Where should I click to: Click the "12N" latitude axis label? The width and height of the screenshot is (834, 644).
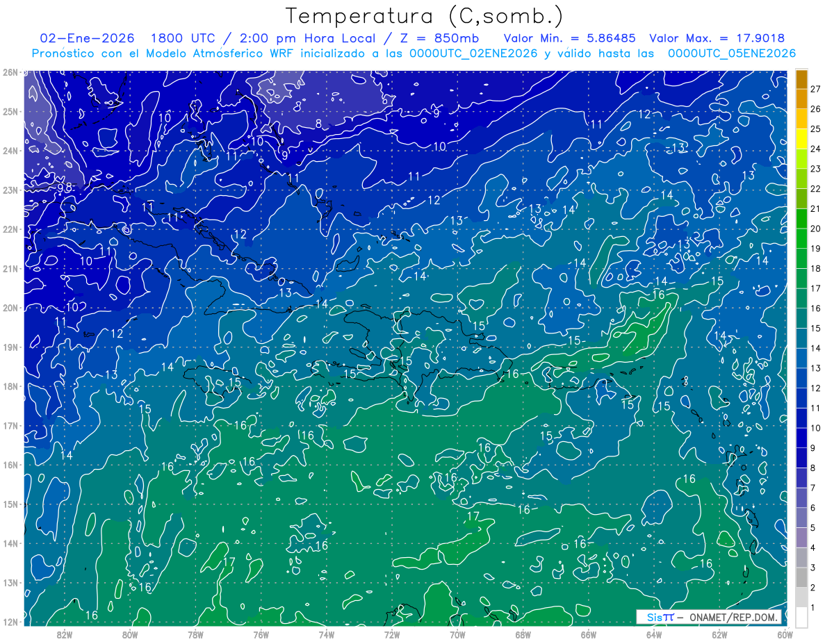coord(10,622)
